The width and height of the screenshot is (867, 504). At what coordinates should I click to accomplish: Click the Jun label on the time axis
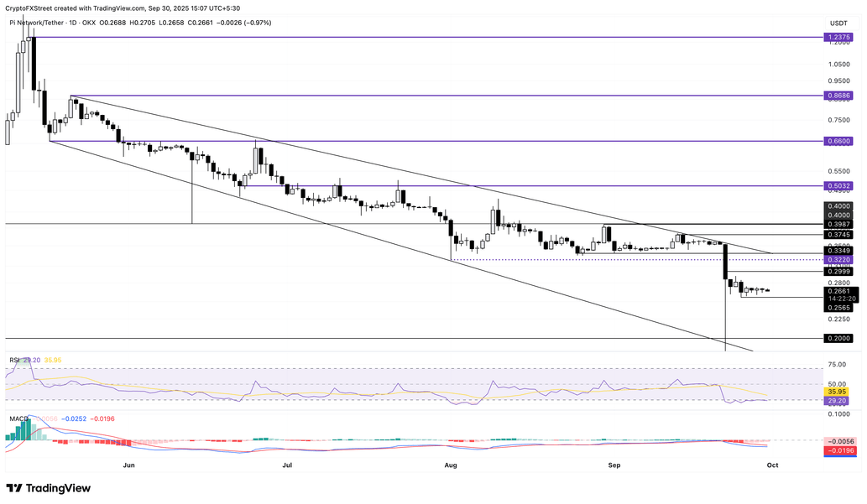pos(129,464)
